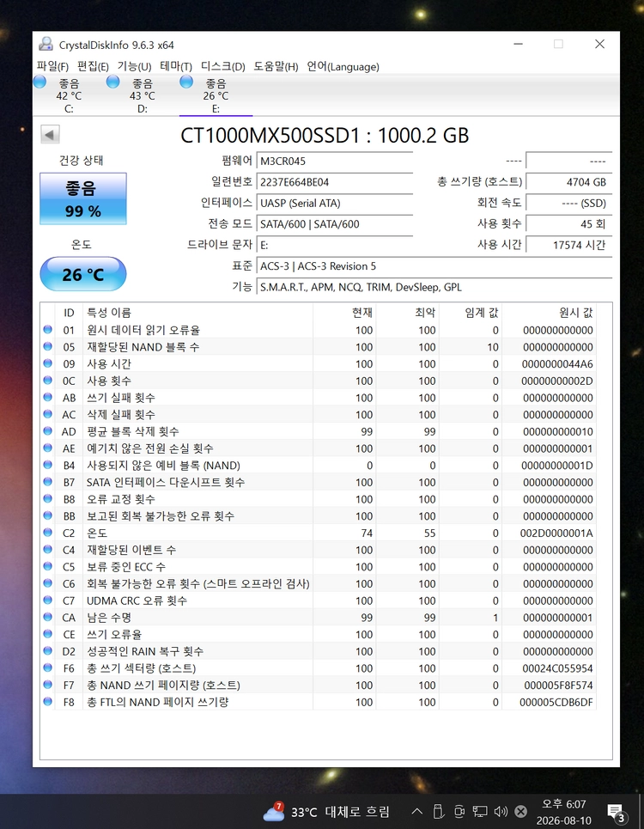Click power on count value 45 회

coord(569,224)
